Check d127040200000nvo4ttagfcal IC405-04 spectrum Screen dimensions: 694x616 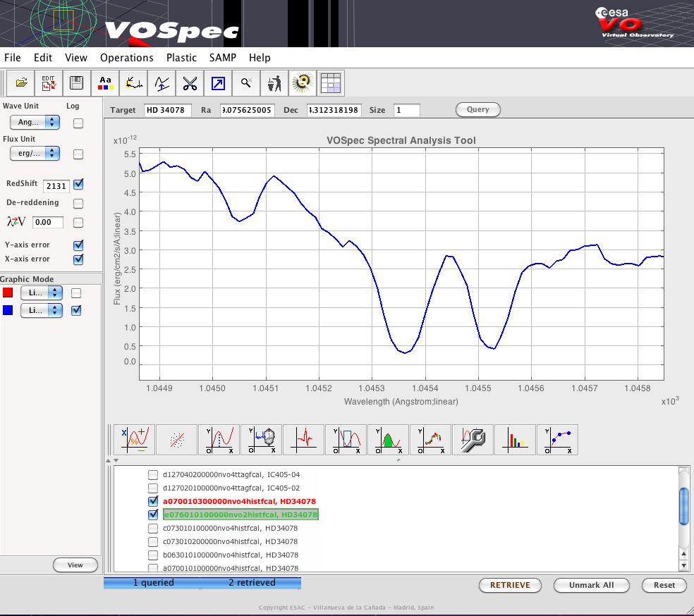point(153,475)
